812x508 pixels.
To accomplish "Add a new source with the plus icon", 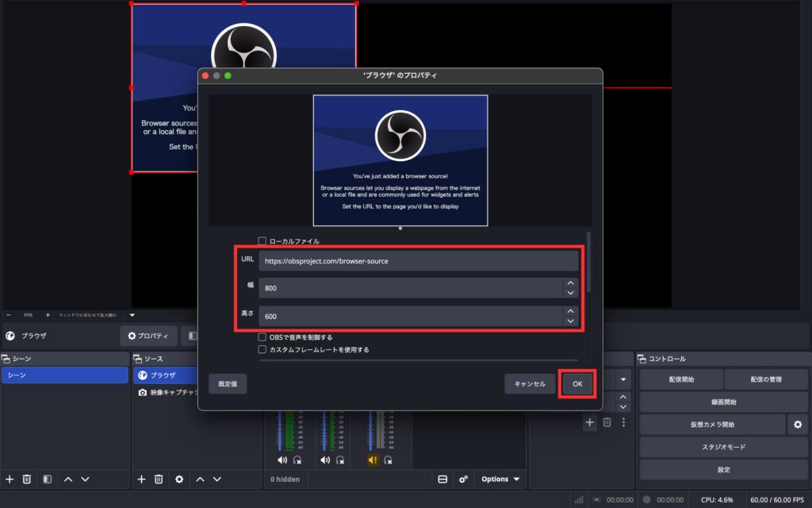I will pos(141,479).
